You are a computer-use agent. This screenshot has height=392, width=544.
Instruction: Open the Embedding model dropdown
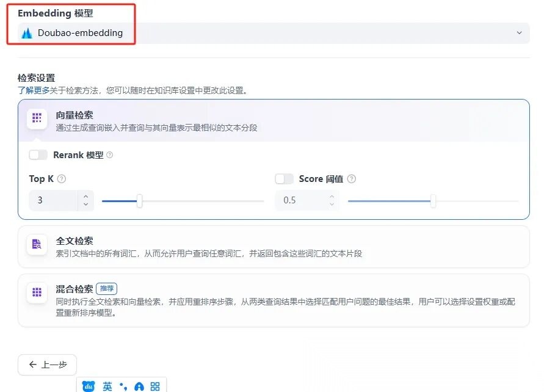(274, 33)
